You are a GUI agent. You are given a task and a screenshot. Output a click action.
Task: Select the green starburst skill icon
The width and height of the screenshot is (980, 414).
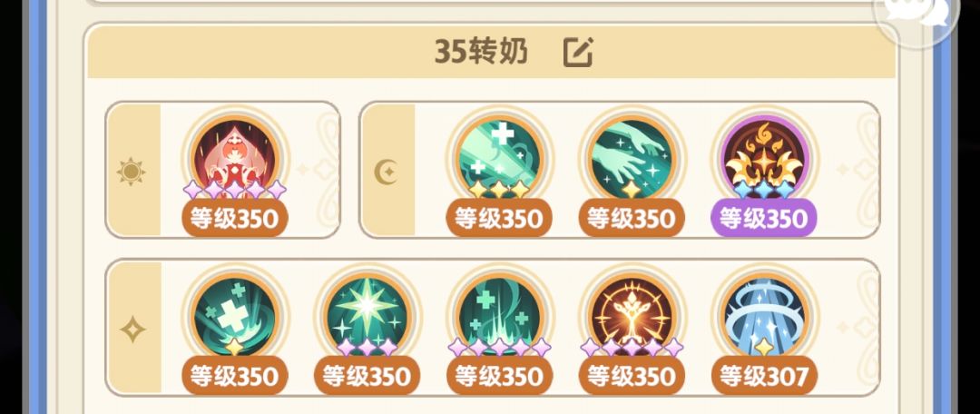(x=367, y=315)
